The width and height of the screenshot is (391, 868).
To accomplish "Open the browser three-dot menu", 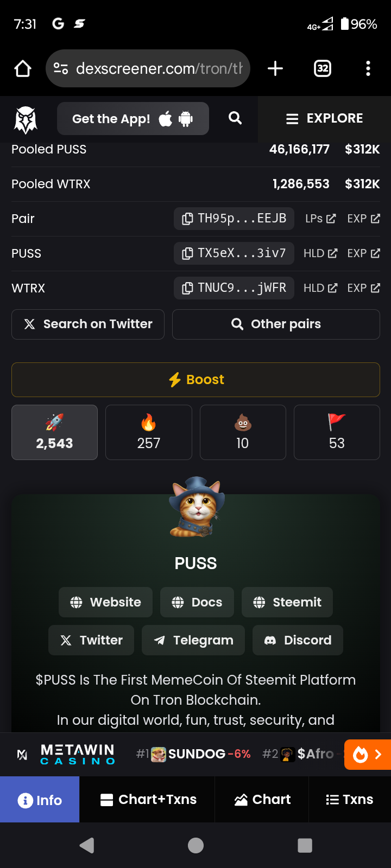I will click(368, 68).
